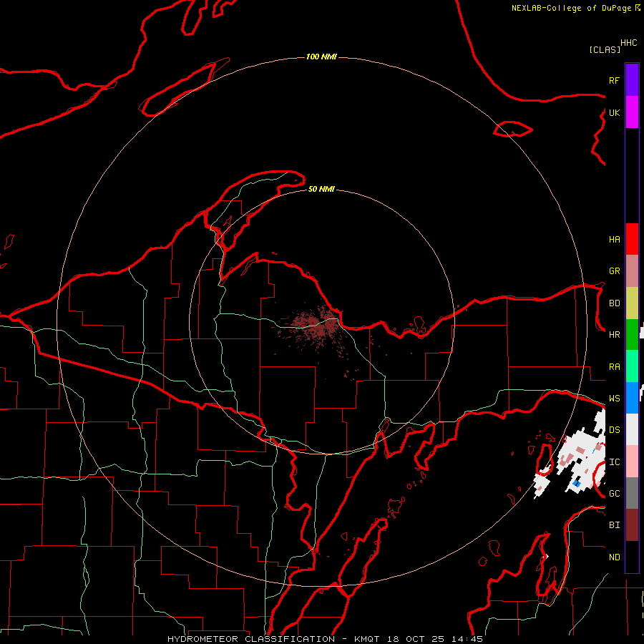Click the UK legend label
This screenshot has height=644, width=644.
coord(614,112)
